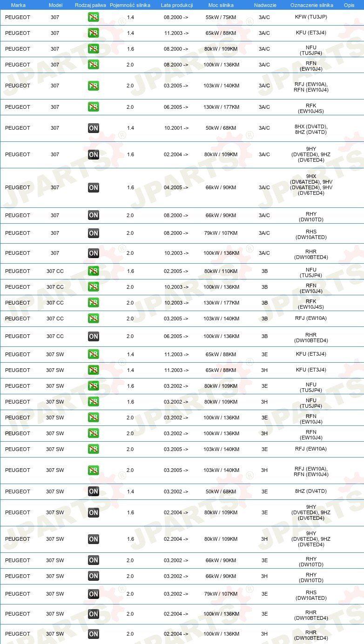Click the PB icon in the 307 SW 1.4 3H row
Viewport: 364px width, 644px height.
[94, 370]
